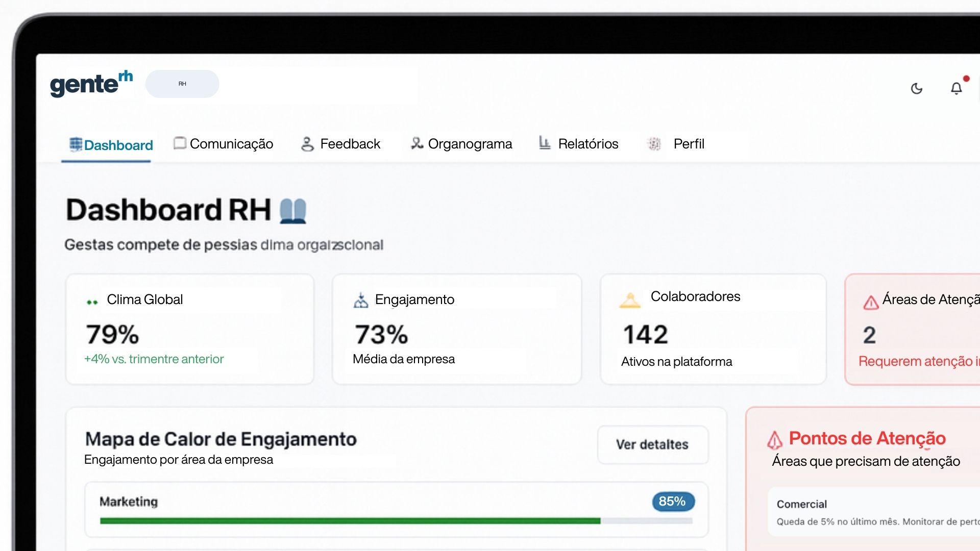Click the 85% badge on Marketing
The image size is (980, 551).
[x=673, y=502]
